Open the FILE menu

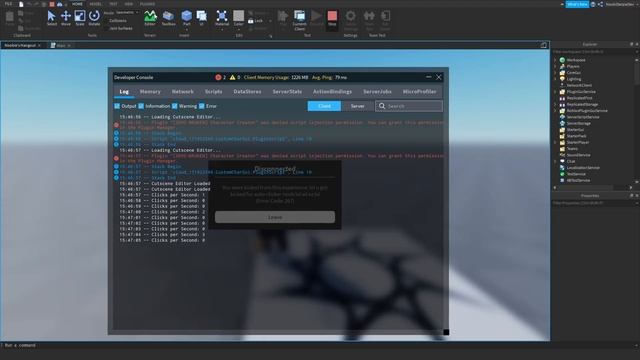pyautogui.click(x=8, y=4)
